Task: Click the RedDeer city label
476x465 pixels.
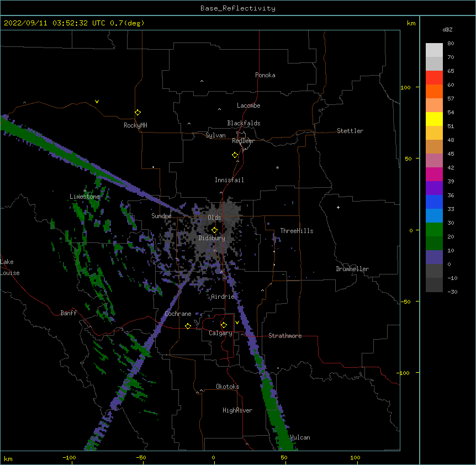Action: point(243,141)
